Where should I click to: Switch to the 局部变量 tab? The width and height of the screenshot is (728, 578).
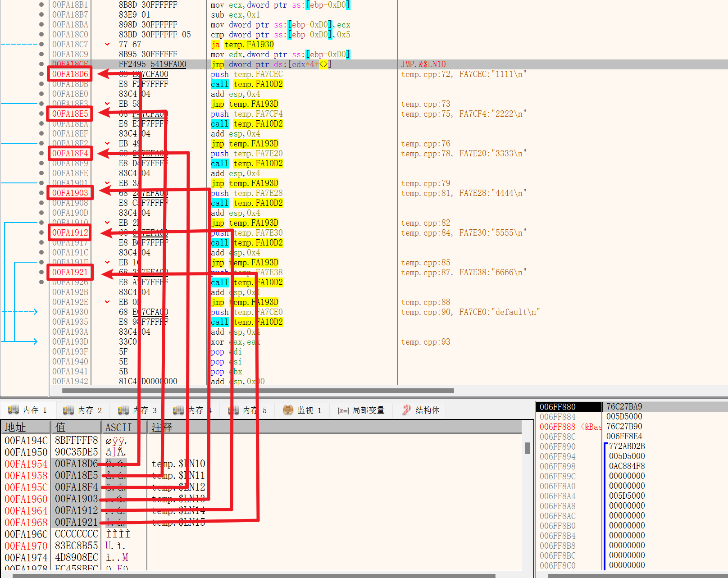click(x=362, y=410)
